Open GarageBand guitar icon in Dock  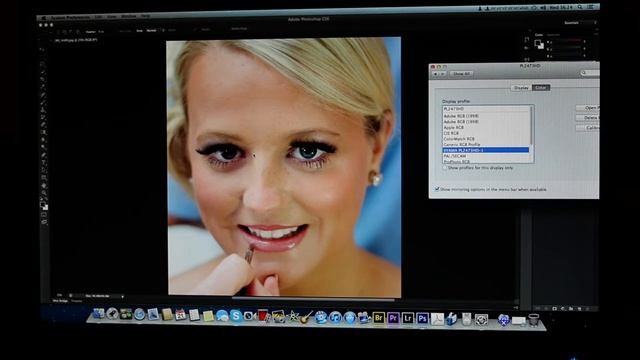[x=307, y=317]
